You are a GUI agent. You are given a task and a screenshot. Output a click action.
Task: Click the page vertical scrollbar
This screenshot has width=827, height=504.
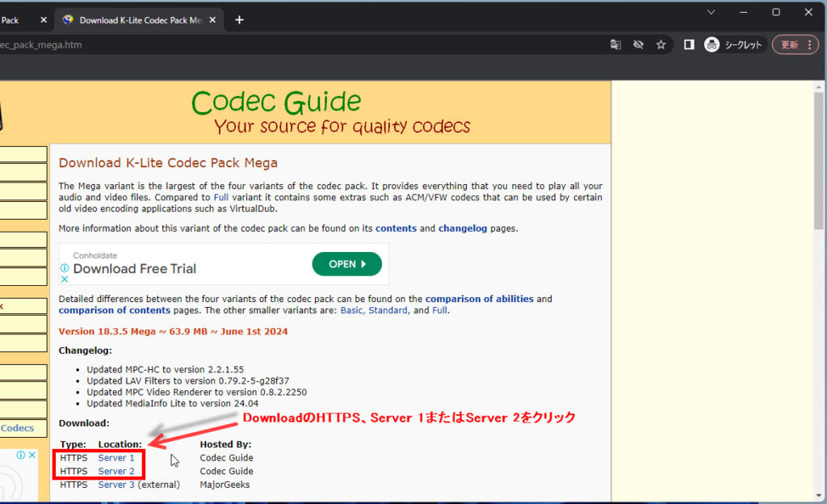click(819, 242)
